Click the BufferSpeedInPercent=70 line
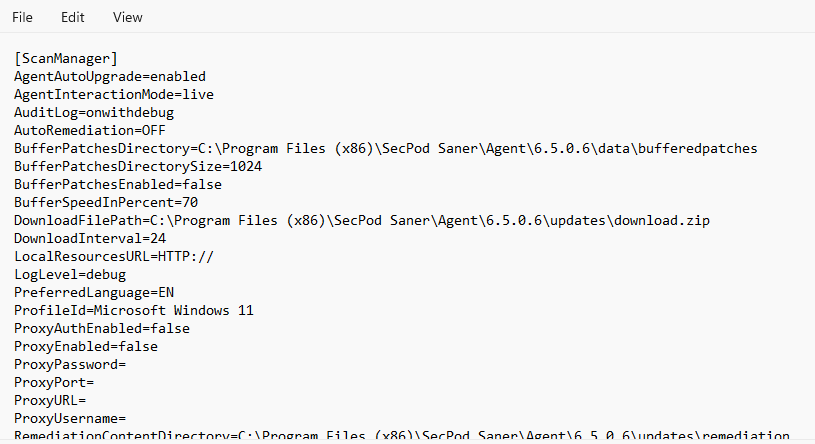Viewport: 815px width, 444px height. 106,202
